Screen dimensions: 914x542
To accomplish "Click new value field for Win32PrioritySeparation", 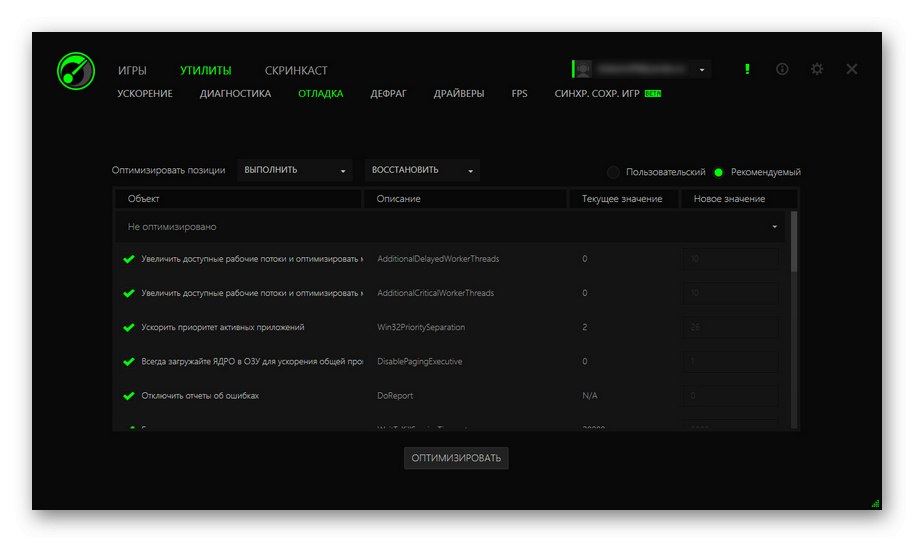I will point(731,328).
